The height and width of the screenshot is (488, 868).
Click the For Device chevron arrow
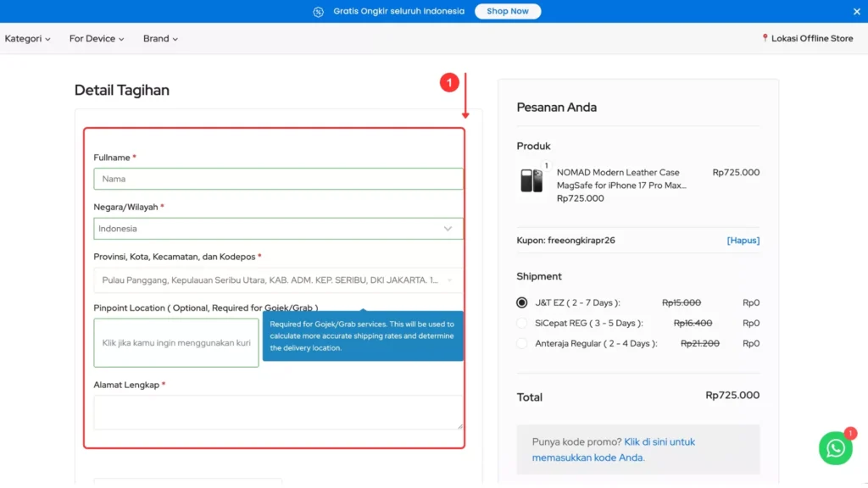(121, 39)
